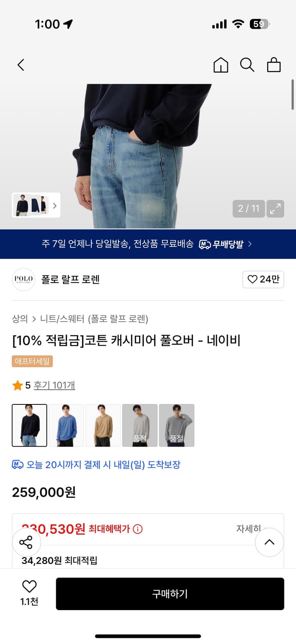Tap the 구매하기 purchase button
Image resolution: width=296 pixels, height=644 pixels.
(x=170, y=594)
